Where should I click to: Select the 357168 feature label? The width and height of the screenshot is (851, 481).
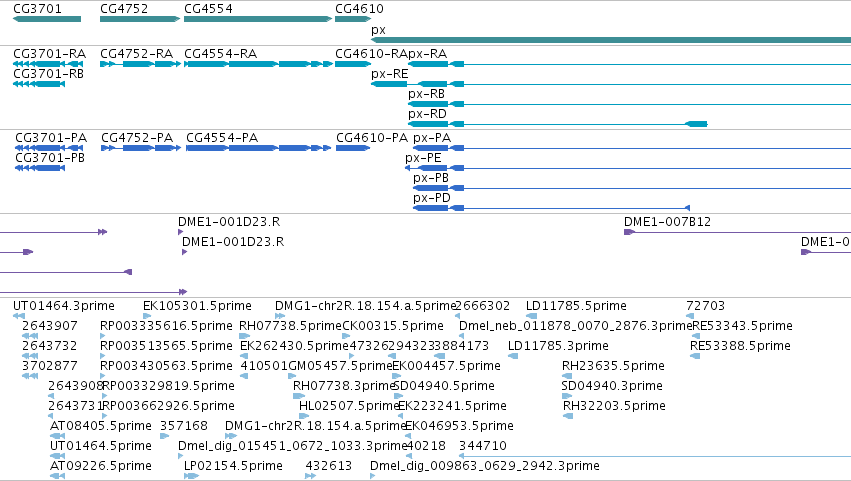[x=184, y=427]
